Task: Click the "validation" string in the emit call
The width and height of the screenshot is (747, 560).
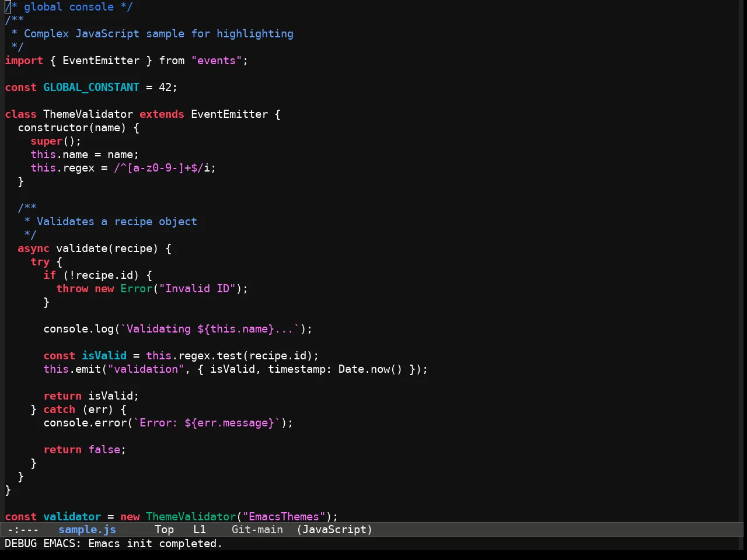Action: [146, 369]
